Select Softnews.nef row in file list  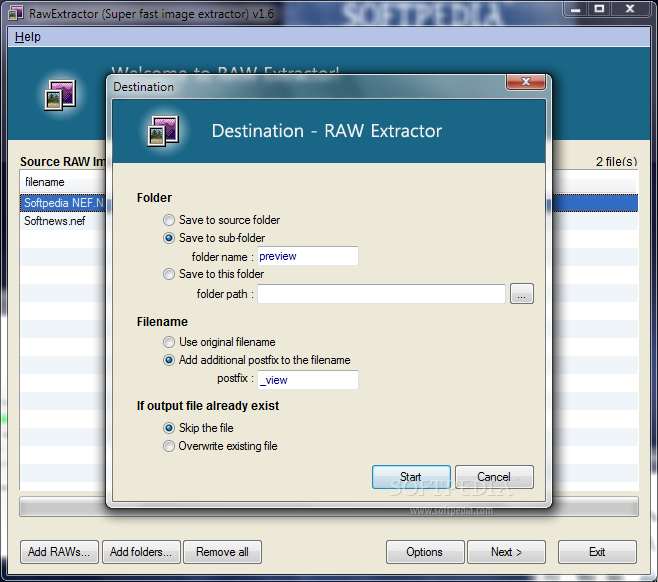pos(63,221)
